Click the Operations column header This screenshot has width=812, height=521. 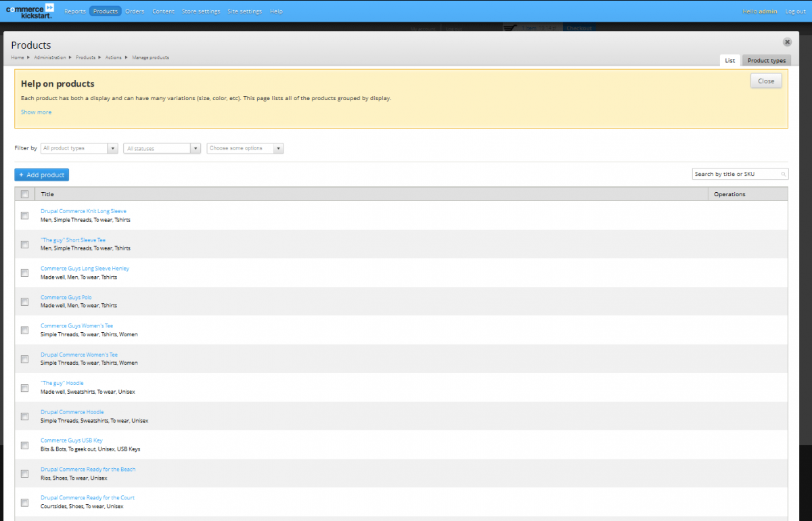point(729,194)
